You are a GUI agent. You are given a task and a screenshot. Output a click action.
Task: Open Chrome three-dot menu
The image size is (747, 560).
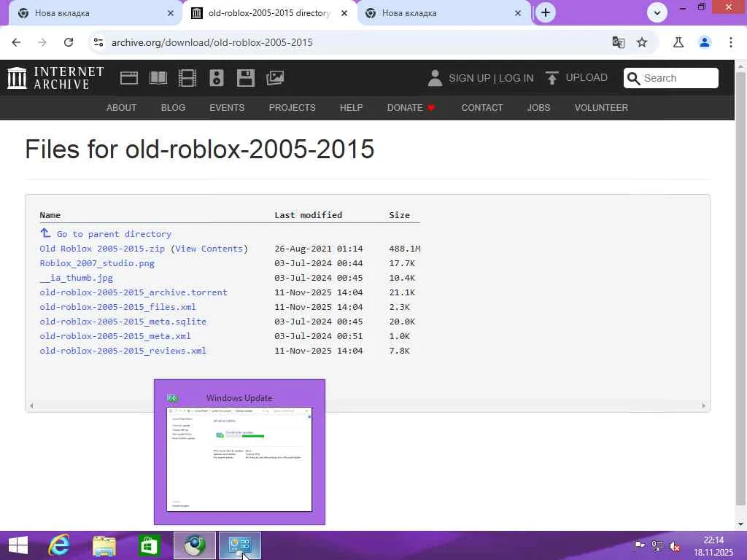[731, 42]
